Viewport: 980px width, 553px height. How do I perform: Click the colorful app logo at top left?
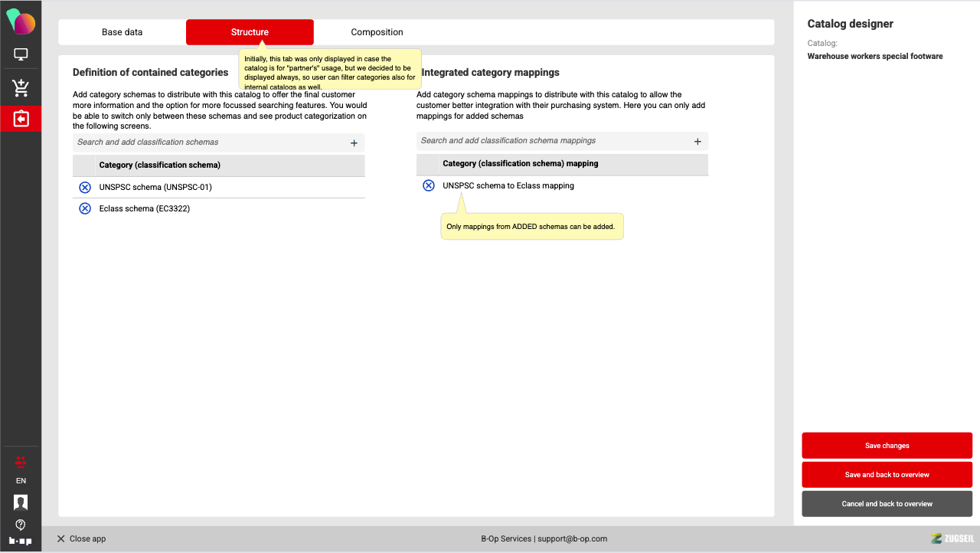click(21, 21)
